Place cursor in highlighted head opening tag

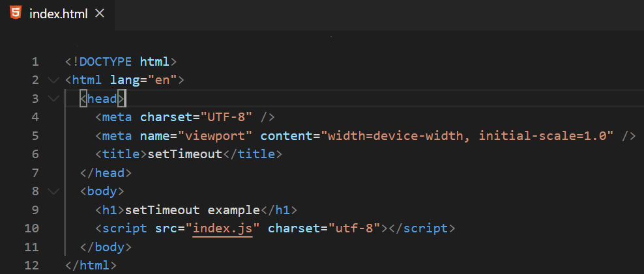[102, 99]
